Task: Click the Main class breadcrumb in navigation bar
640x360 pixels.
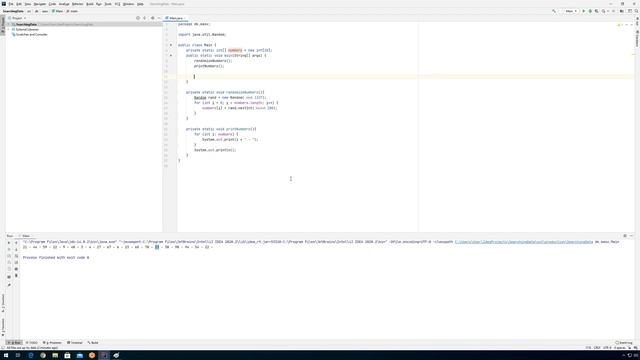Action: 57,11
